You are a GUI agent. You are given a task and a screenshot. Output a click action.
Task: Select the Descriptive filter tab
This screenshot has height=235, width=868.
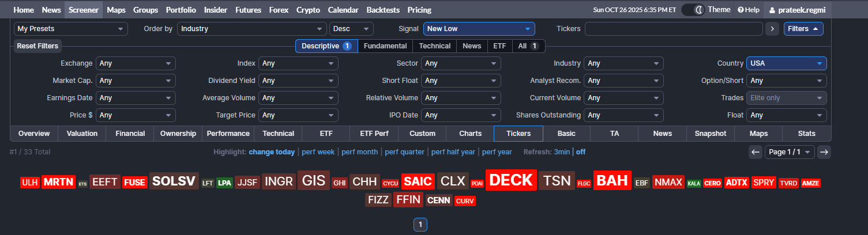click(326, 46)
